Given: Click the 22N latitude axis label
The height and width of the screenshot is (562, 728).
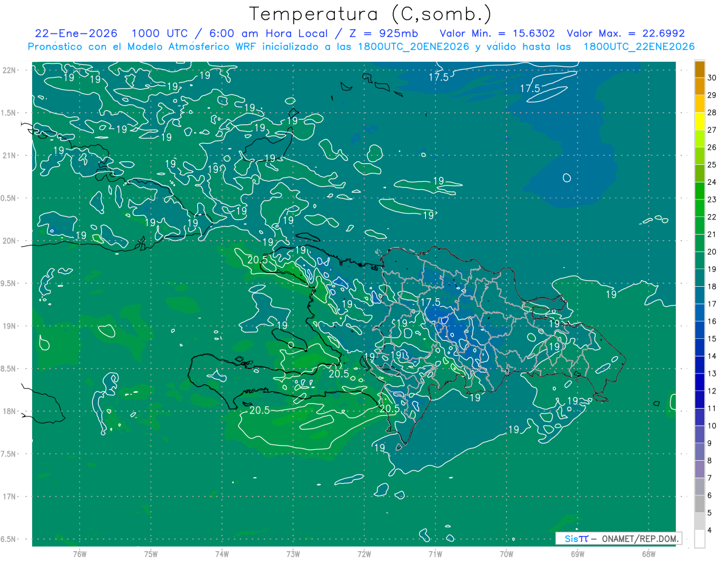Looking at the screenshot, I should coord(9,70).
